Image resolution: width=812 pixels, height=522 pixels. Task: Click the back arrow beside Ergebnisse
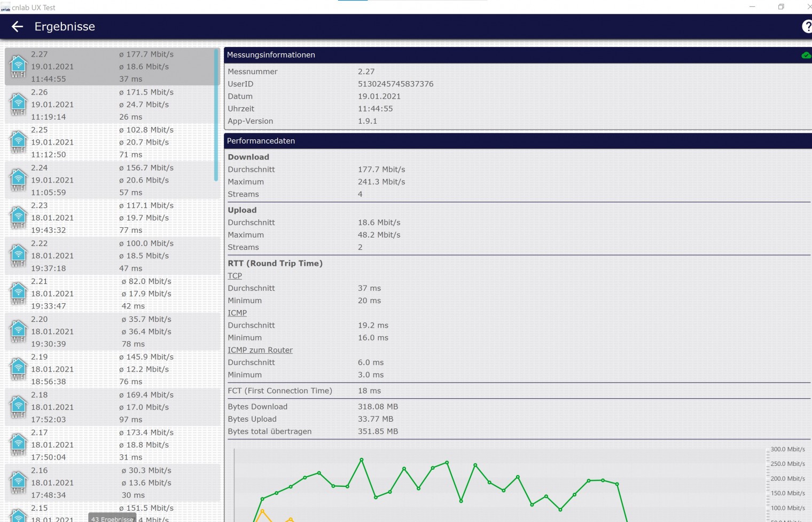[17, 27]
